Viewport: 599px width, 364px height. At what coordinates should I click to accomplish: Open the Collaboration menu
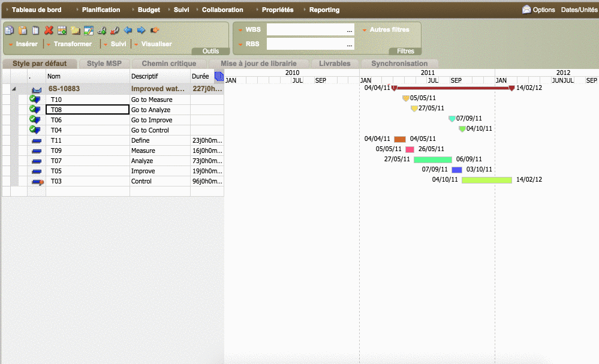click(x=222, y=10)
